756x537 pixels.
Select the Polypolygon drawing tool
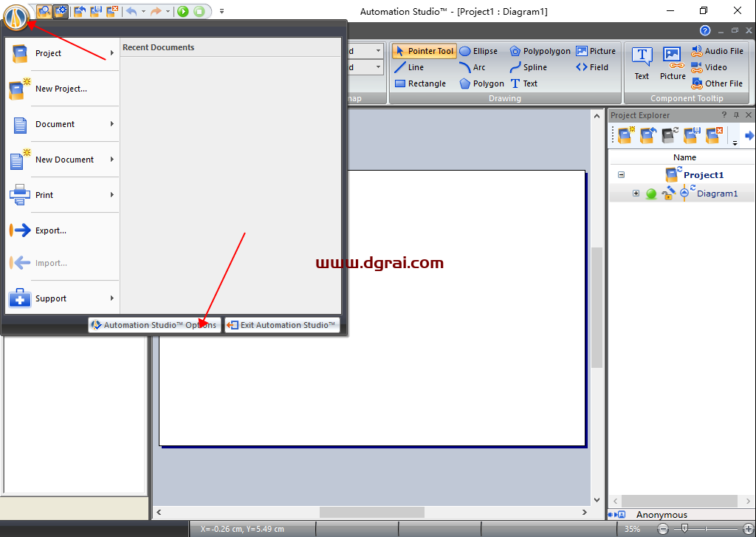540,51
